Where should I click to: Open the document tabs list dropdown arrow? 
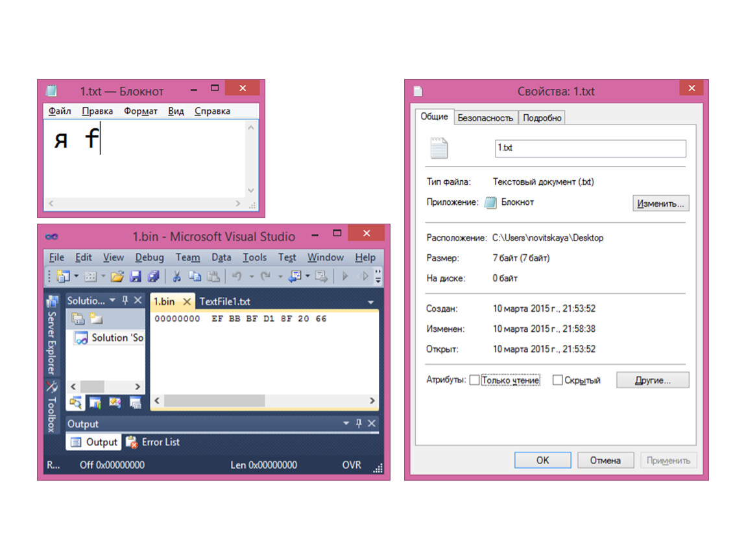(x=370, y=302)
